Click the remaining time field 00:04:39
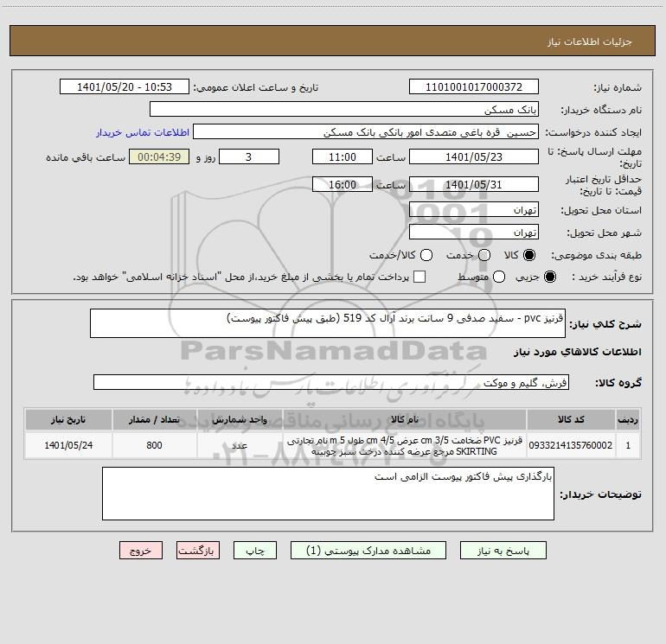666x644 pixels. 159,156
